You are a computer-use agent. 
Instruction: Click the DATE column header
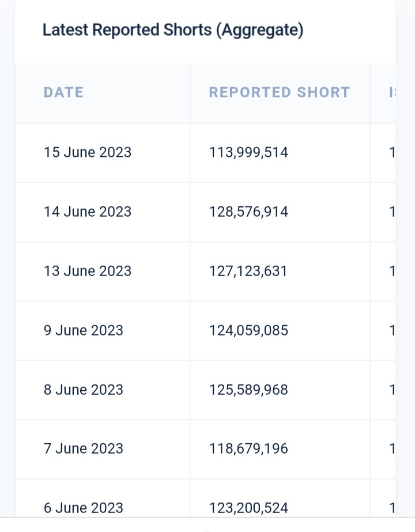pyautogui.click(x=63, y=93)
